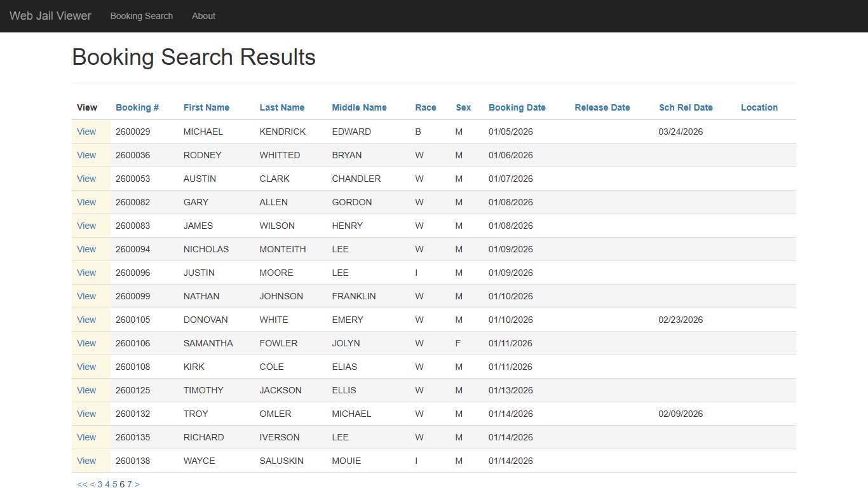868x488 pixels.
Task: Sort results by Race
Action: point(426,107)
